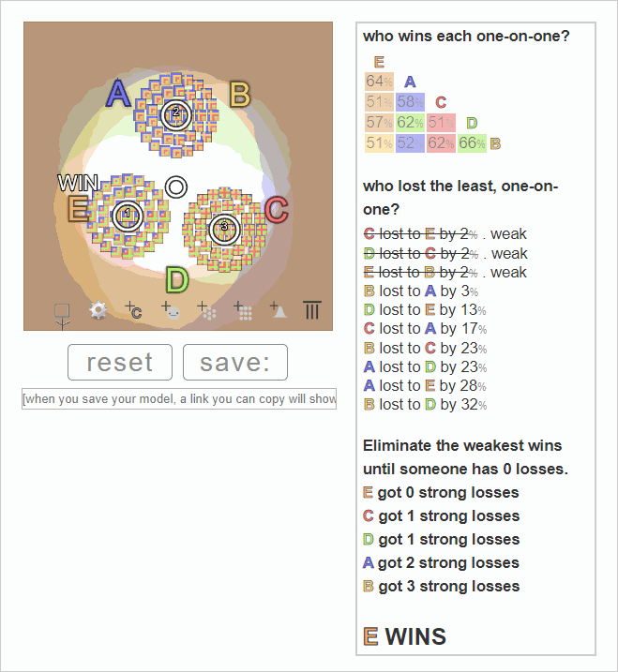618x672 pixels.
Task: Open the gear settings icon
Action: [98, 310]
